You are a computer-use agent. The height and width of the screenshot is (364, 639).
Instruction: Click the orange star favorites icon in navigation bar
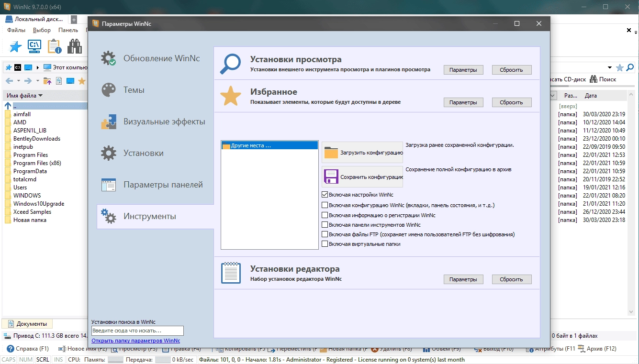click(x=82, y=81)
